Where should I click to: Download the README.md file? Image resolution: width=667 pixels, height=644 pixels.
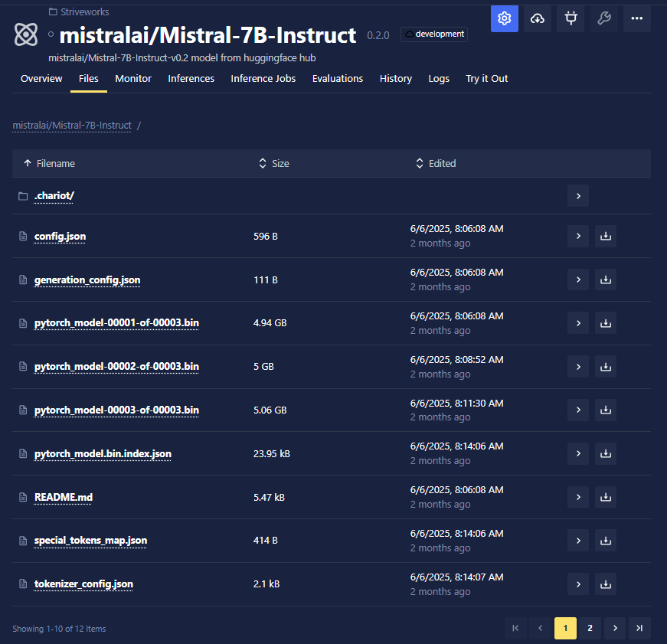tap(606, 497)
